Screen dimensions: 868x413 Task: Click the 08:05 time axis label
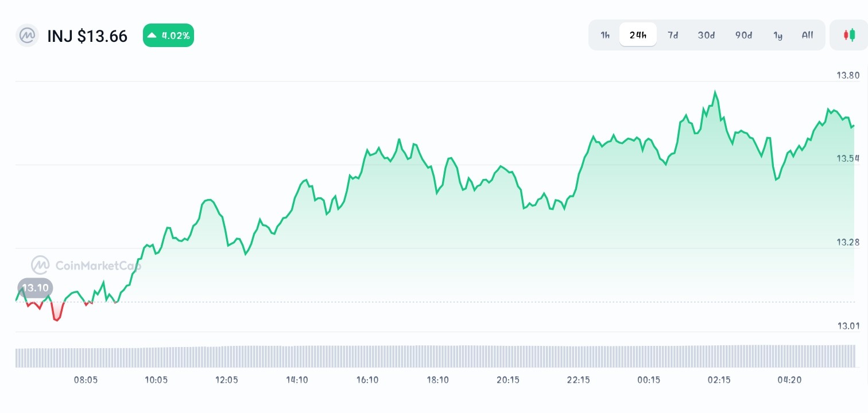(86, 380)
